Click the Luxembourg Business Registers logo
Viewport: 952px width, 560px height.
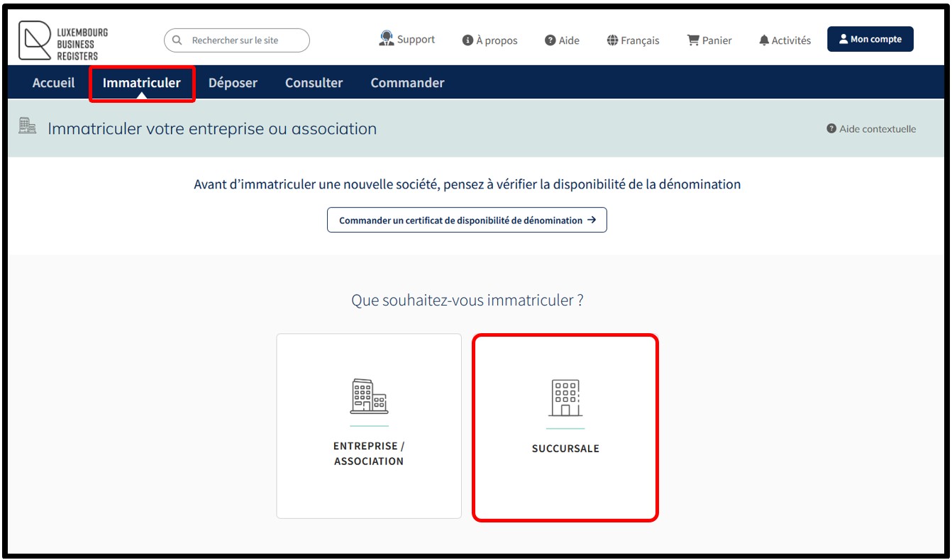coord(63,41)
